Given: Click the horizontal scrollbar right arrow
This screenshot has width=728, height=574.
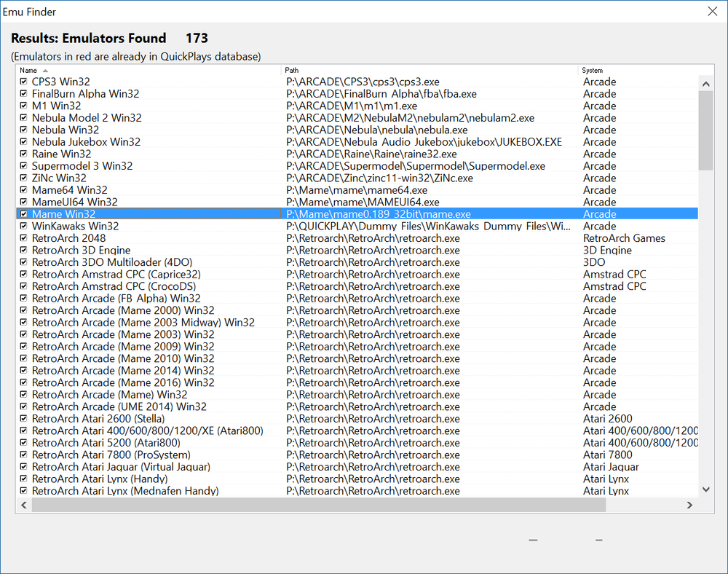Looking at the screenshot, I should 690,505.
